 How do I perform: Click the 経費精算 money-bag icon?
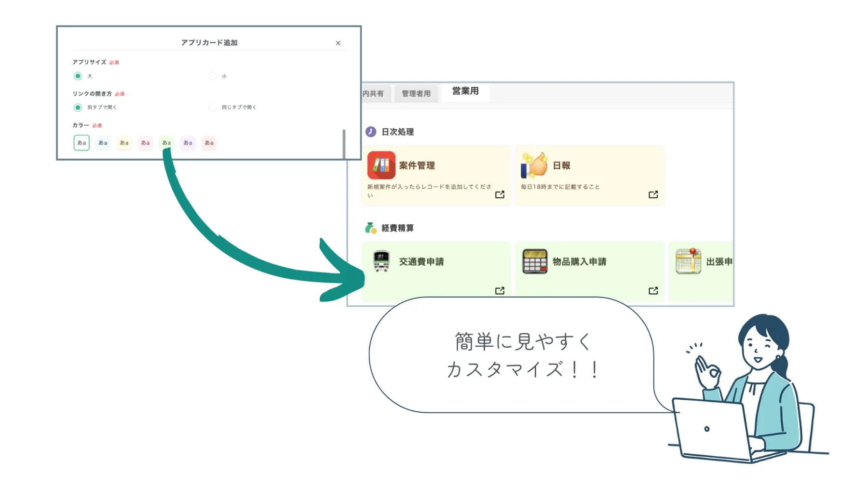(370, 227)
